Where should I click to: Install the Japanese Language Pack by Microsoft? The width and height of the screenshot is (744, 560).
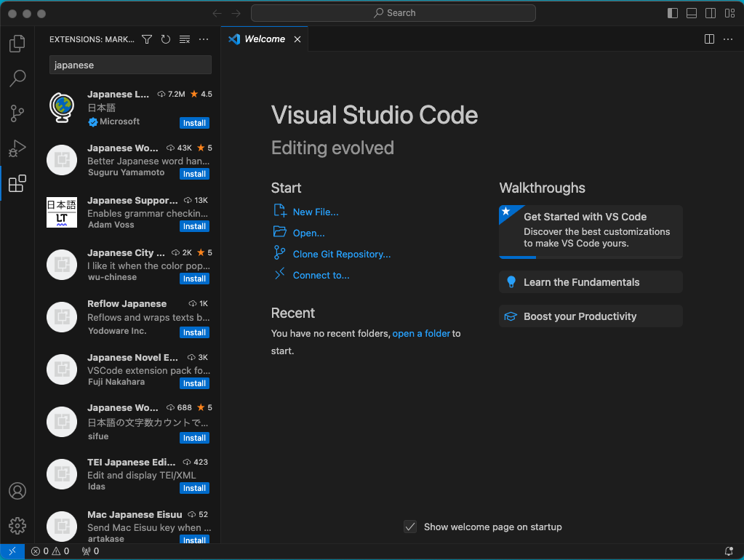coord(194,123)
